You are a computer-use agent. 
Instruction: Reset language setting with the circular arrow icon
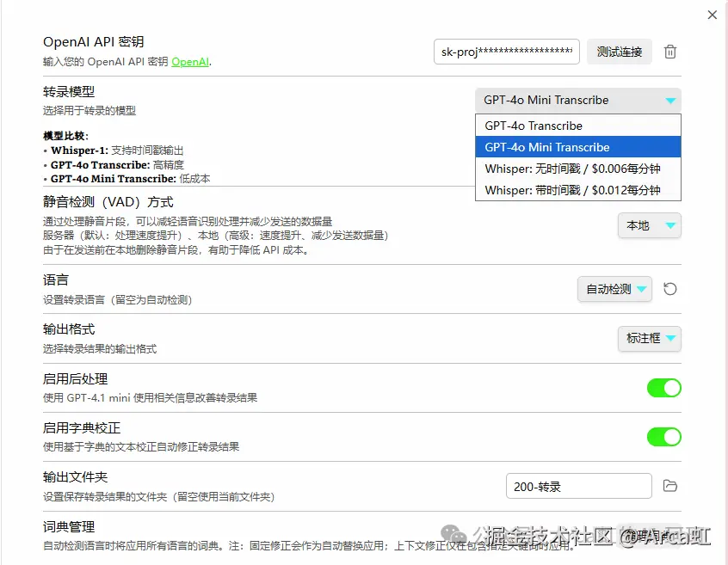pyautogui.click(x=670, y=289)
